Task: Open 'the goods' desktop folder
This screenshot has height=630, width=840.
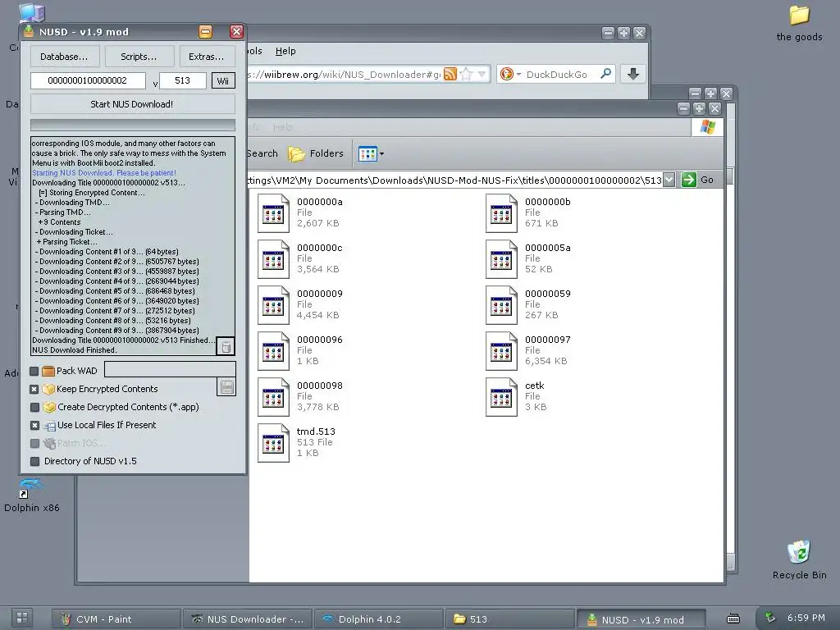Action: pyautogui.click(x=799, y=24)
